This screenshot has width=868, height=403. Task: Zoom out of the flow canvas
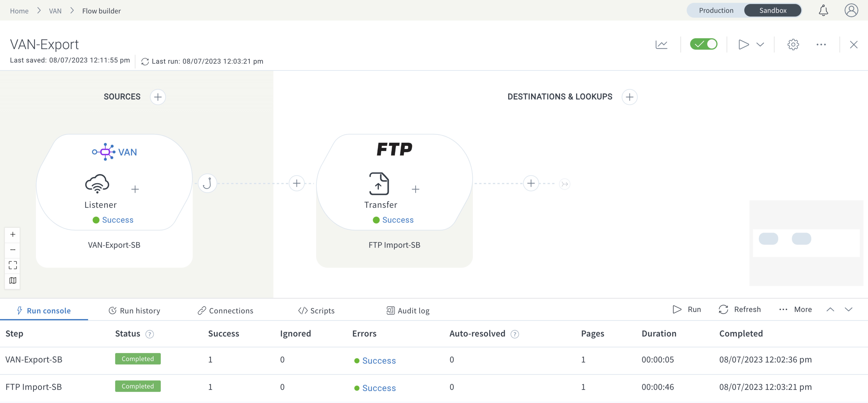(12, 250)
